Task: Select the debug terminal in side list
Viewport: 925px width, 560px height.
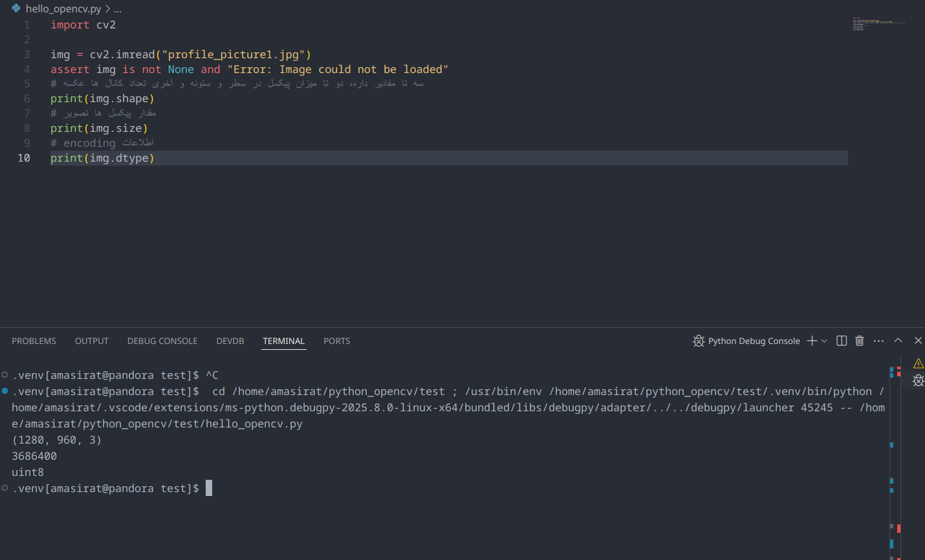Action: click(918, 380)
